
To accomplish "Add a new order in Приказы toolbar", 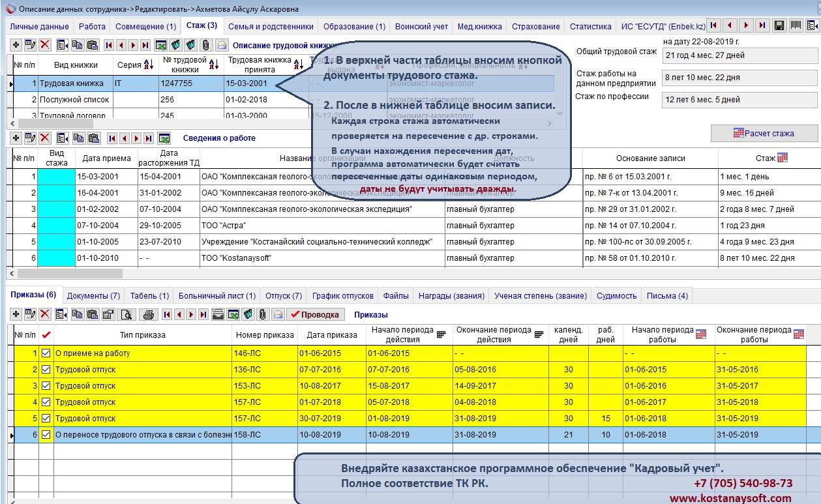I will point(16,314).
